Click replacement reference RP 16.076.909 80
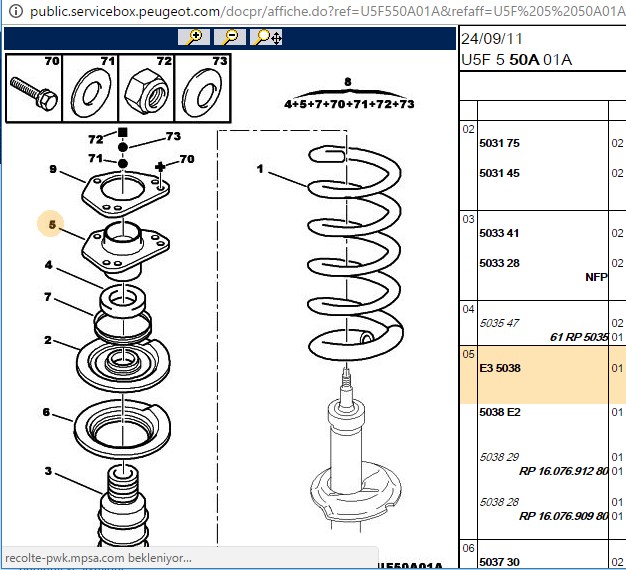626x570 pixels. click(x=563, y=517)
